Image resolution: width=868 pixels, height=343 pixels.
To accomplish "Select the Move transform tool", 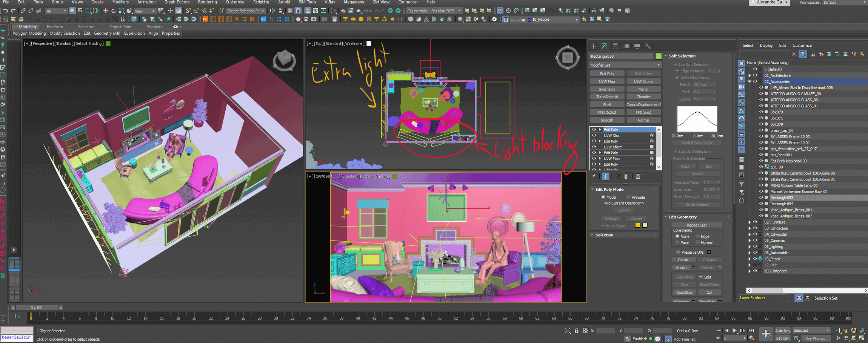I will click(106, 11).
